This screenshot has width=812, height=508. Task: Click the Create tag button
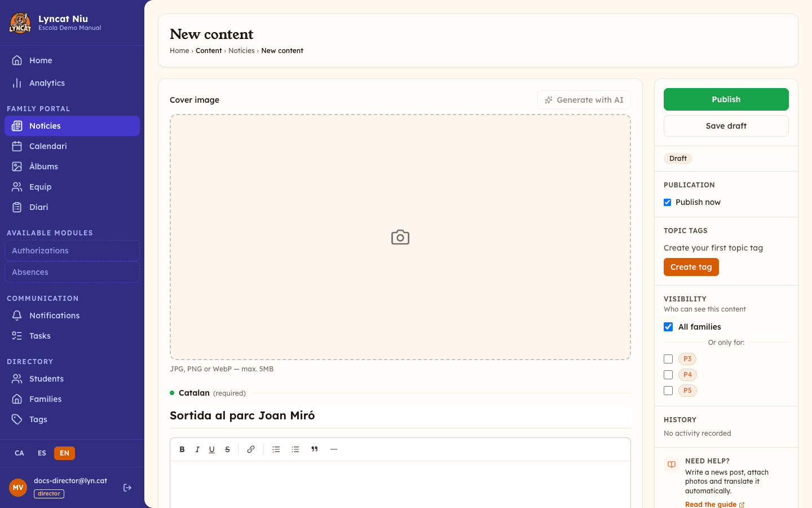tap(691, 267)
